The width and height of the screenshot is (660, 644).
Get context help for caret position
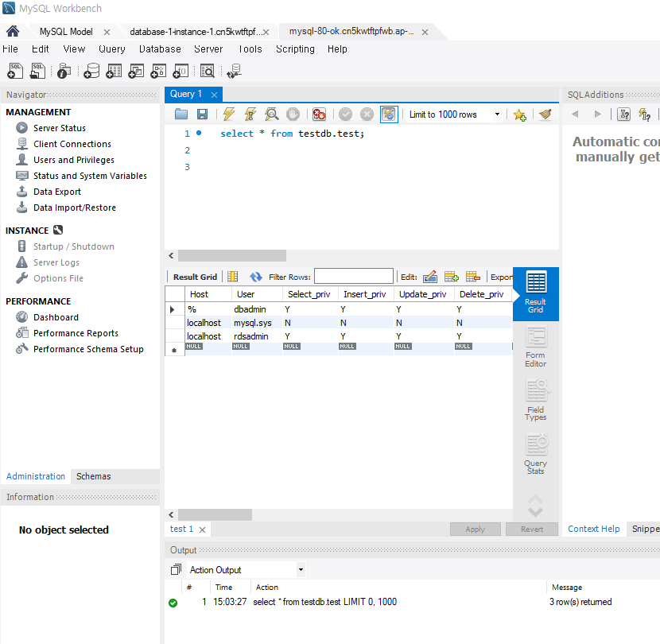point(623,114)
